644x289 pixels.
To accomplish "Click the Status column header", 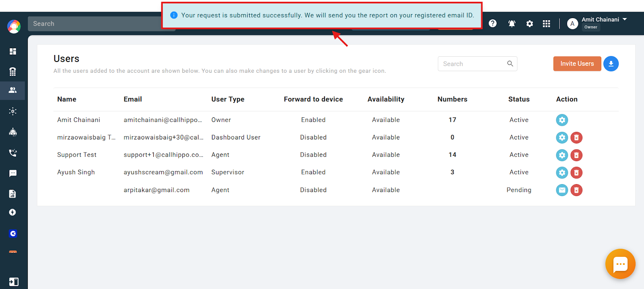I will (x=519, y=99).
